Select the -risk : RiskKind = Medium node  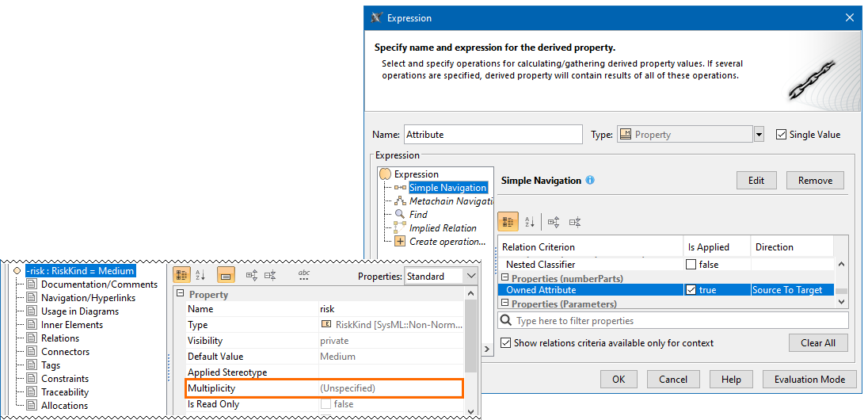point(80,271)
